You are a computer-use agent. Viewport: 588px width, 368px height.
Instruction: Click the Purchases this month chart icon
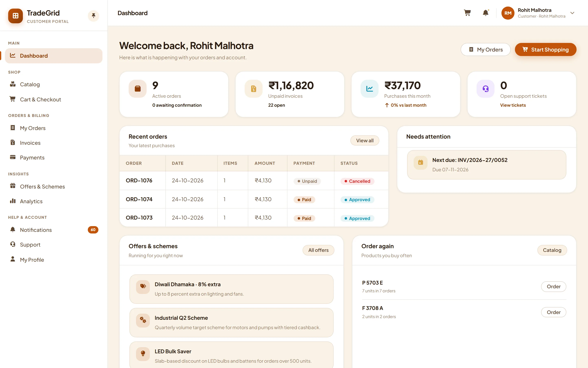(x=369, y=89)
